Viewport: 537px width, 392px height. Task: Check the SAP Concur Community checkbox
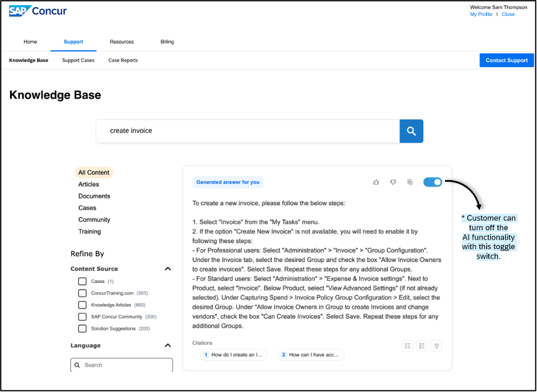82,316
